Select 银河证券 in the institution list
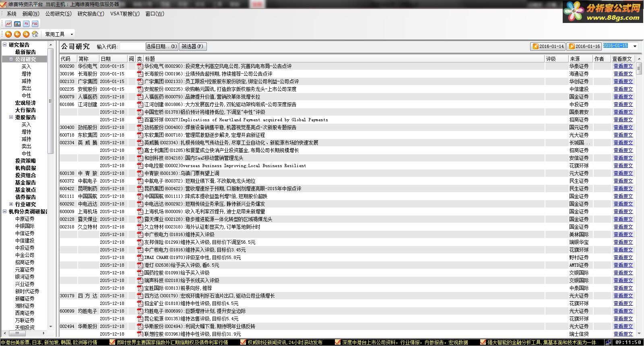This screenshot has width=644, height=346. click(25, 277)
